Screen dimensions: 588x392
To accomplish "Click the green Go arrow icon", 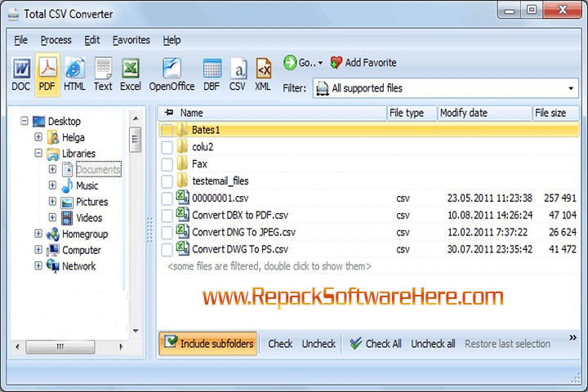I will pos(290,63).
